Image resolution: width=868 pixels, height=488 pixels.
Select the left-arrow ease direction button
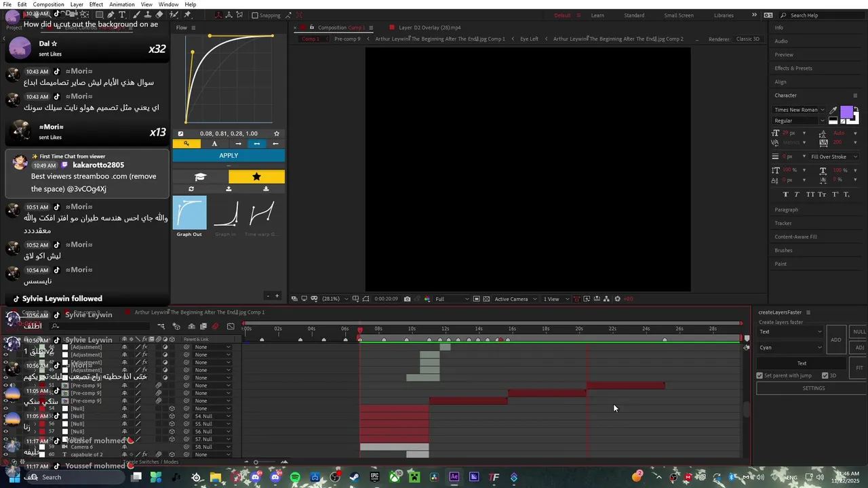click(275, 144)
